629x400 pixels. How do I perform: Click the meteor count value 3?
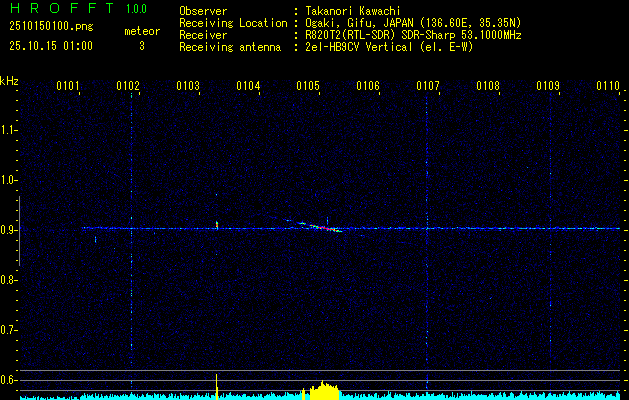pos(142,46)
